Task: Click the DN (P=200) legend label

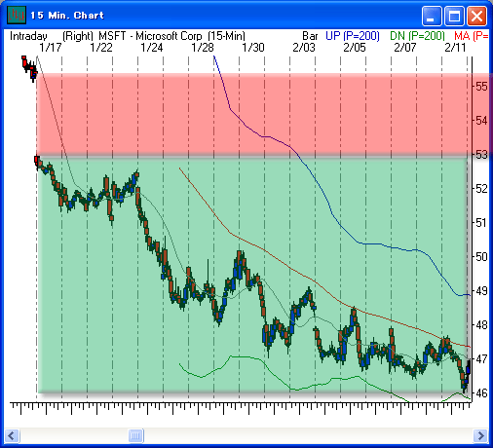Action: click(x=417, y=36)
